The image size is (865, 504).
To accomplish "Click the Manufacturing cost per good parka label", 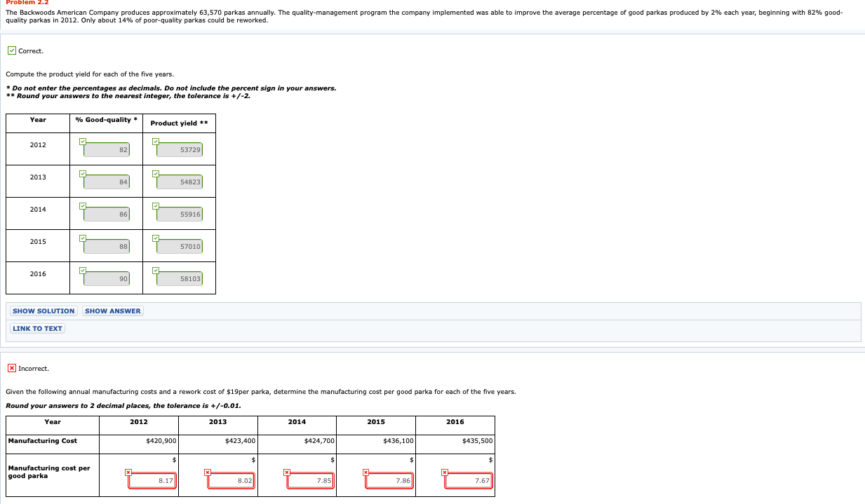I will click(x=49, y=472).
